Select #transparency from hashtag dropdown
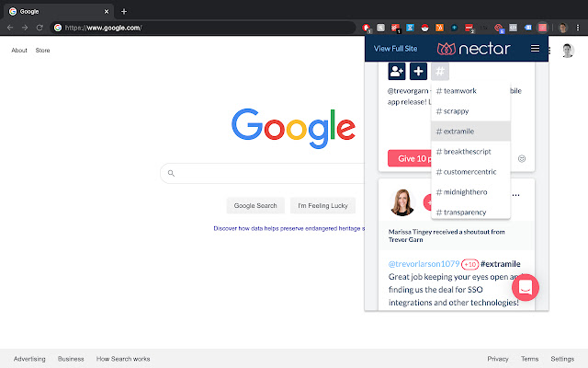Screen dimensions: 588x368 click(470, 212)
